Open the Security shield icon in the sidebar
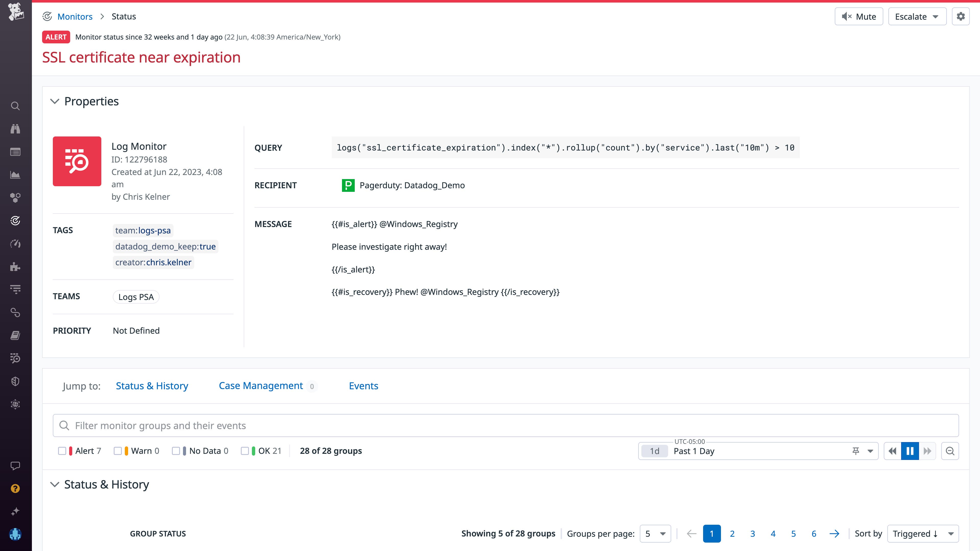Viewport: 980px width, 551px height. click(15, 381)
